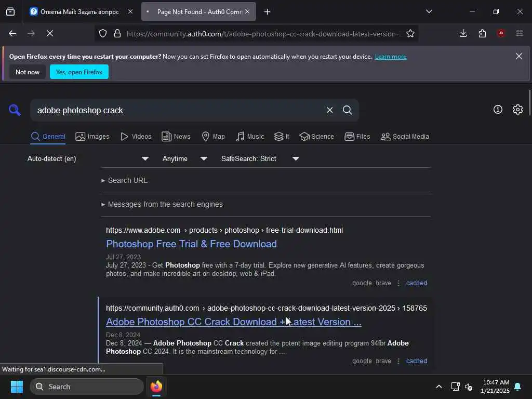The image size is (532, 399).
Task: Switch to the Ответы Mail tab
Action: [x=81, y=11]
